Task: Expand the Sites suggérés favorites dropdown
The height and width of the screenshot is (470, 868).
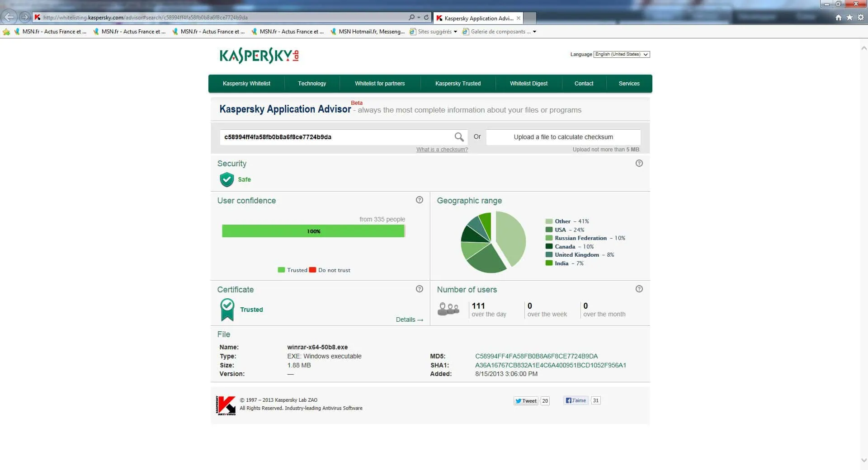Action: (x=455, y=32)
